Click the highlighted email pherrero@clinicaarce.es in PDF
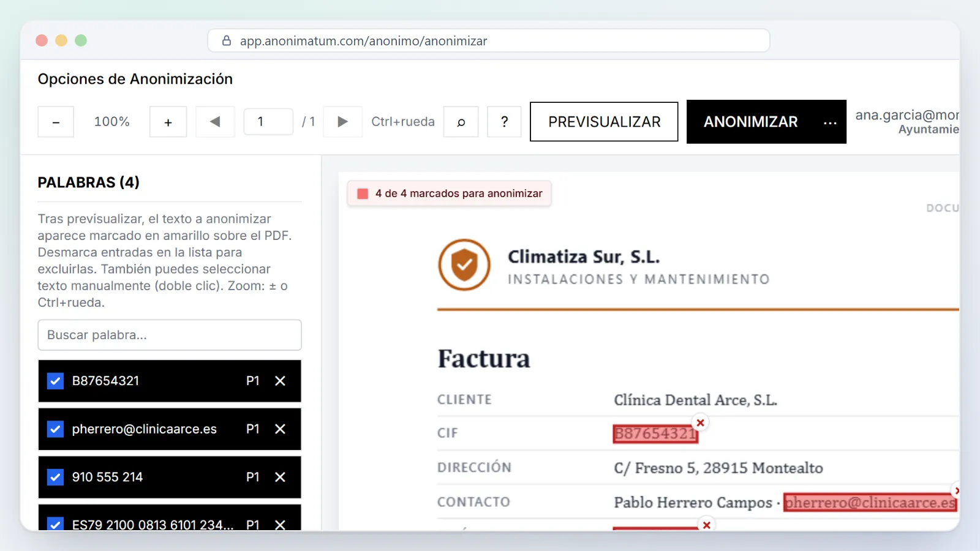Screen dimensions: 980x551 click(x=870, y=503)
